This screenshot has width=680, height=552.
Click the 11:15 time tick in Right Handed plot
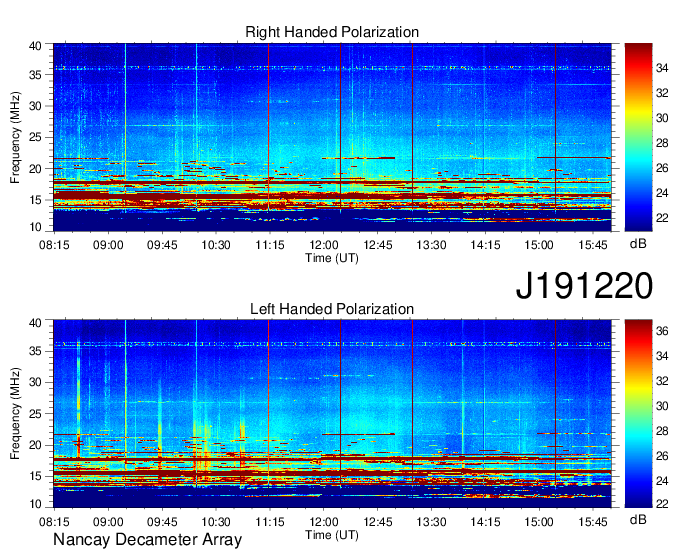click(x=270, y=245)
